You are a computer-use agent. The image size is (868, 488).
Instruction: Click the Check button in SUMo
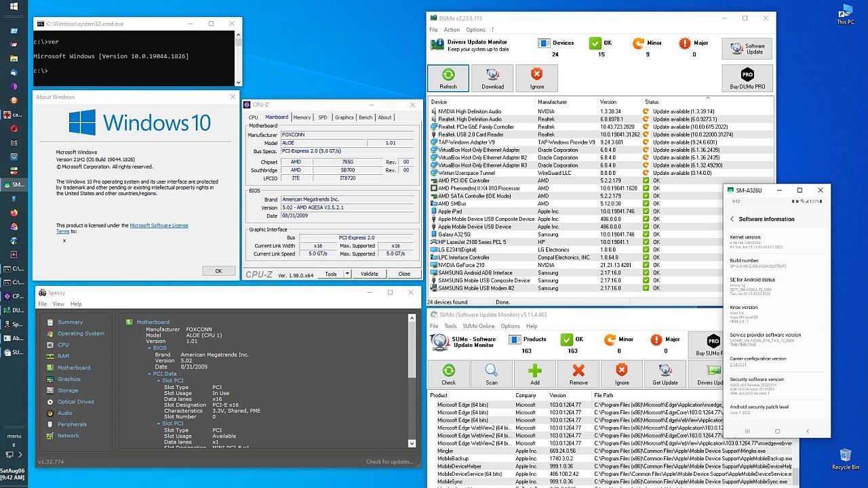[448, 374]
